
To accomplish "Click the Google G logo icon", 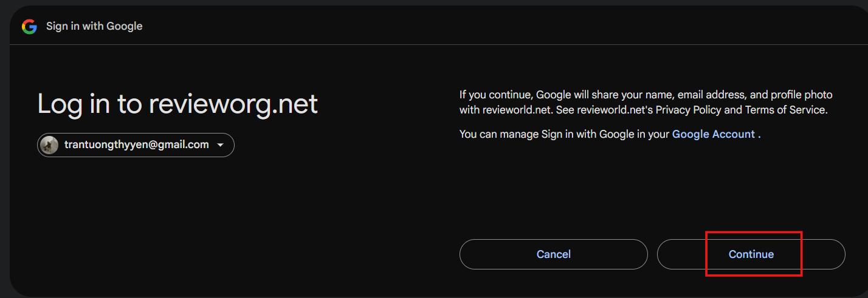I will (x=29, y=26).
